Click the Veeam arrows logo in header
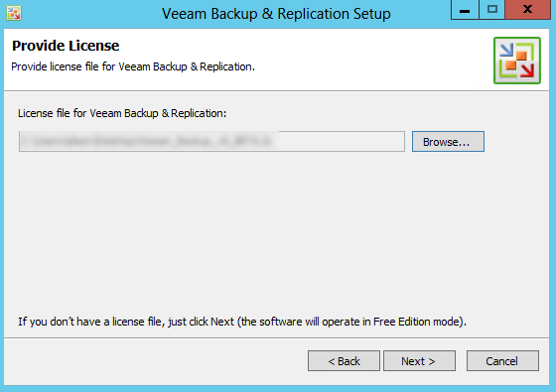The width and height of the screenshot is (556, 392). (517, 61)
